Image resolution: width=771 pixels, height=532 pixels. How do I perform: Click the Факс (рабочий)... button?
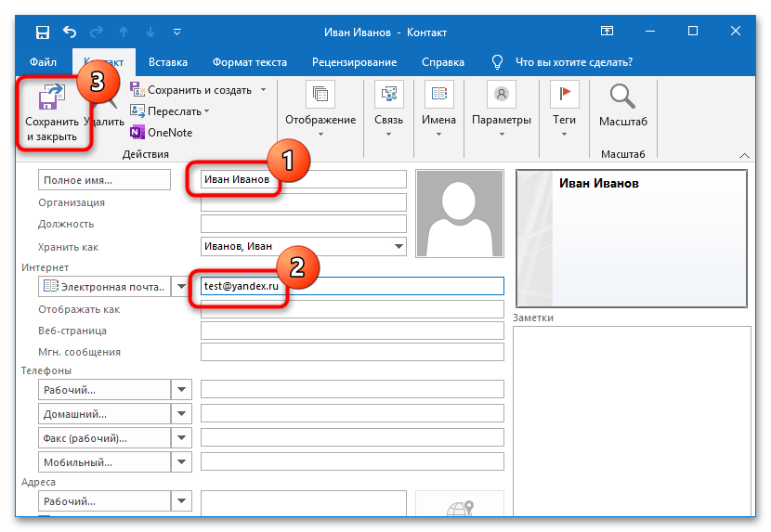pos(104,437)
